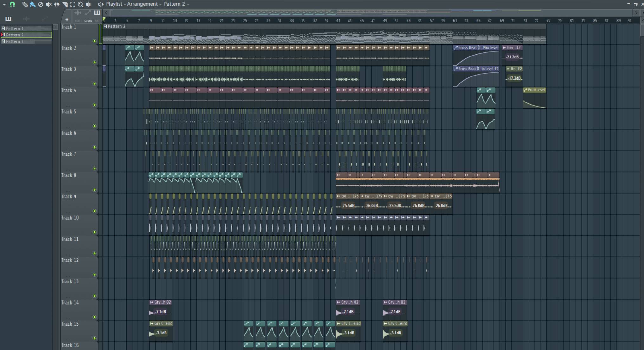Screen dimensions: 644x350
Task: Select the Delete tool
Action: 41,4
